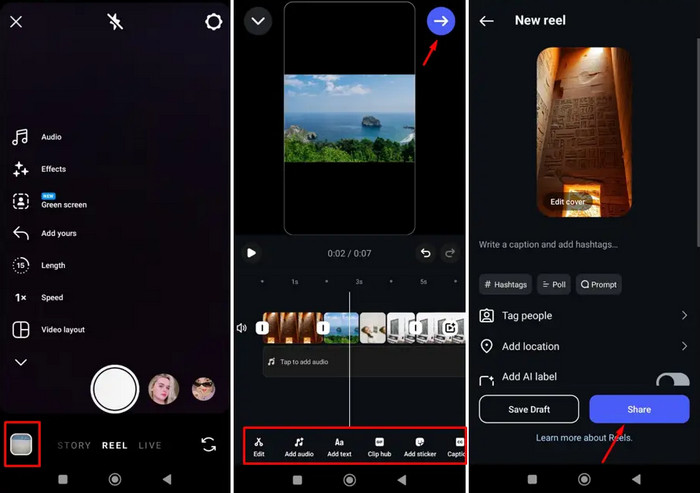
Task: Toggle the Add AI label switch
Action: (x=673, y=380)
